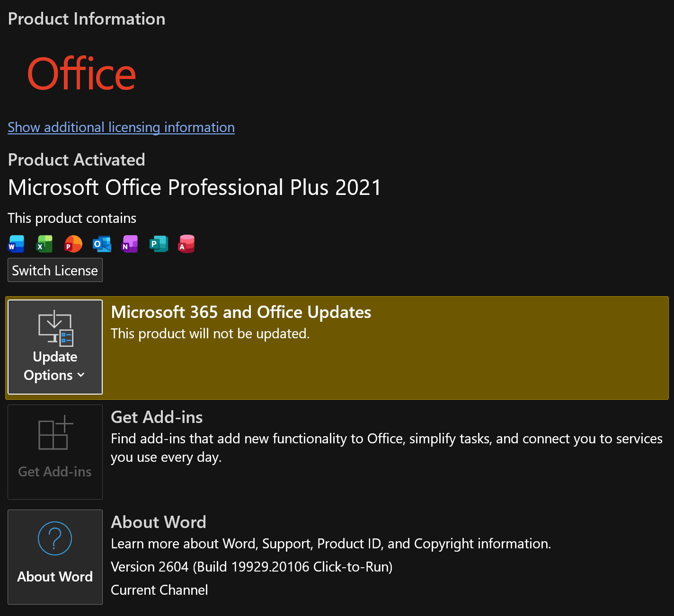Click 'This product contains' label
The image size is (674, 616).
tap(72, 218)
